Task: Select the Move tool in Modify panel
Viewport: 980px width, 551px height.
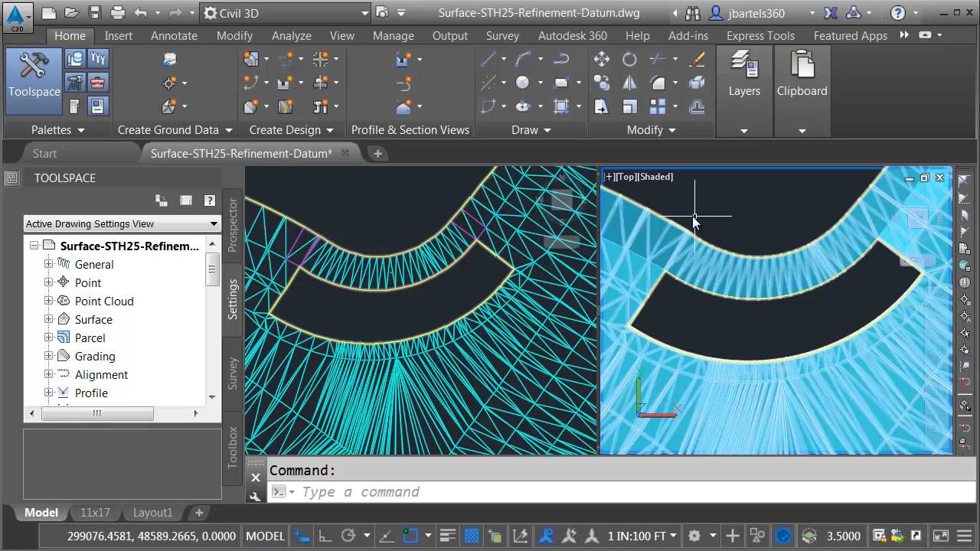Action: click(x=602, y=59)
